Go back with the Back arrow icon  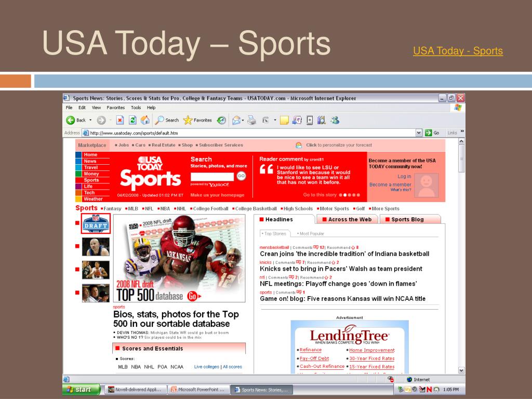click(x=71, y=120)
